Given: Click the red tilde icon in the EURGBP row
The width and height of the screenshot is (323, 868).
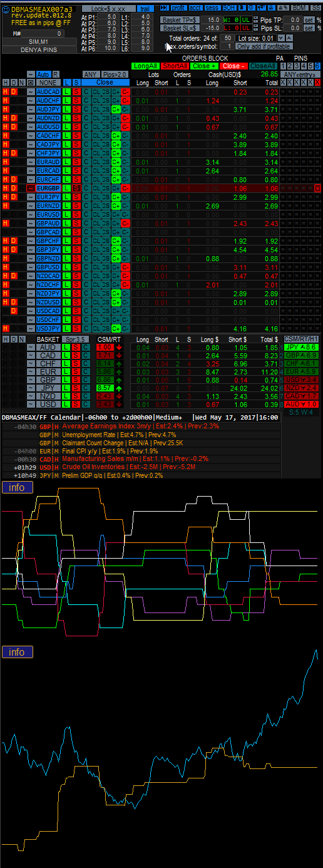Looking at the screenshot, I should click(31, 188).
